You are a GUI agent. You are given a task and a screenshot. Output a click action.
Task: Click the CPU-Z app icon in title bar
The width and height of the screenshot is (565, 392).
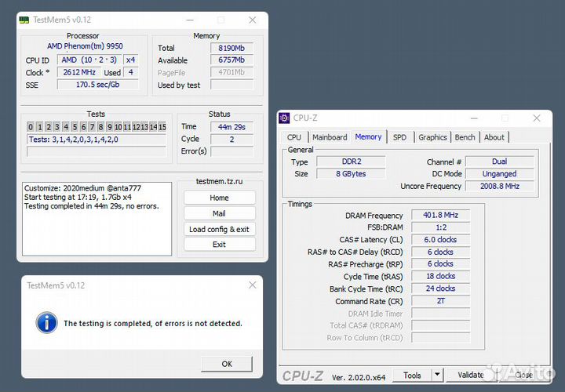pyautogui.click(x=284, y=118)
